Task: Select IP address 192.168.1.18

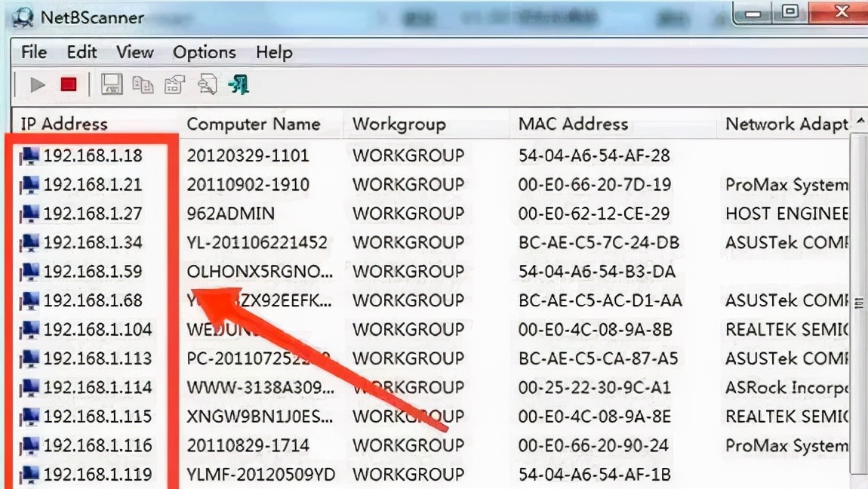Action: tap(93, 155)
